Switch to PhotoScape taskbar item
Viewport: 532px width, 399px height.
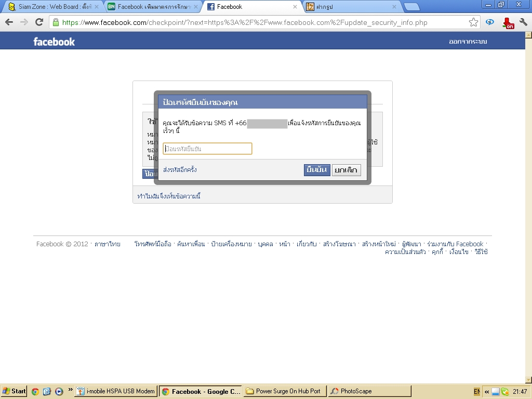(369, 391)
